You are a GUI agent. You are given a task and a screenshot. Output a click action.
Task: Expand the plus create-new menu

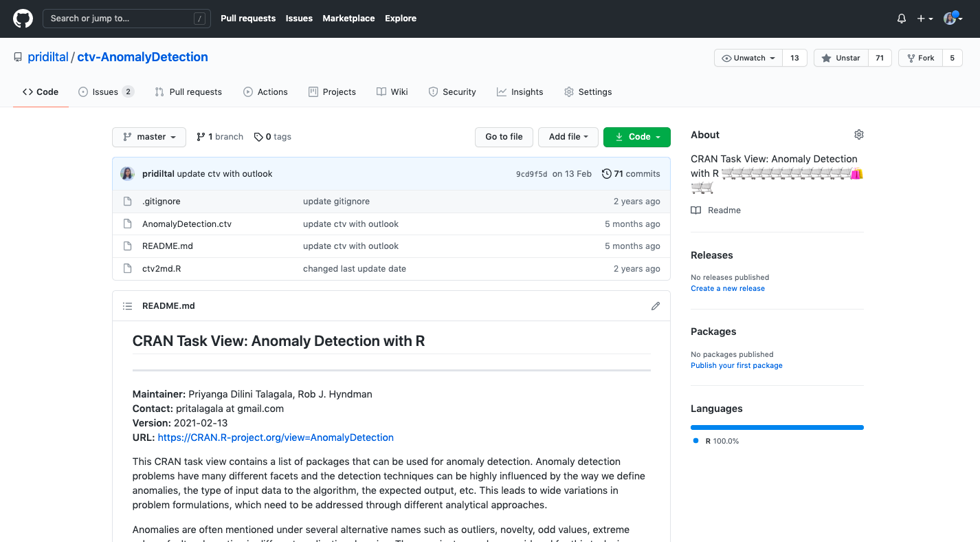pos(924,19)
